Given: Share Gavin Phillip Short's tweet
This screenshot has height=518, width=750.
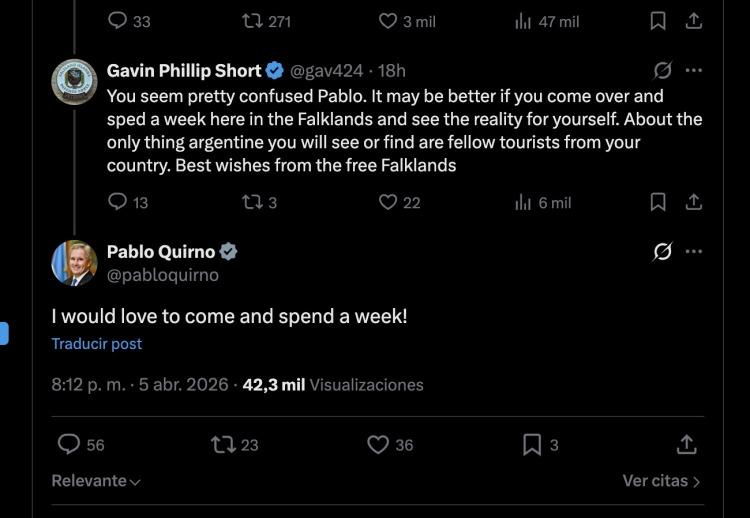Looking at the screenshot, I should click(693, 202).
